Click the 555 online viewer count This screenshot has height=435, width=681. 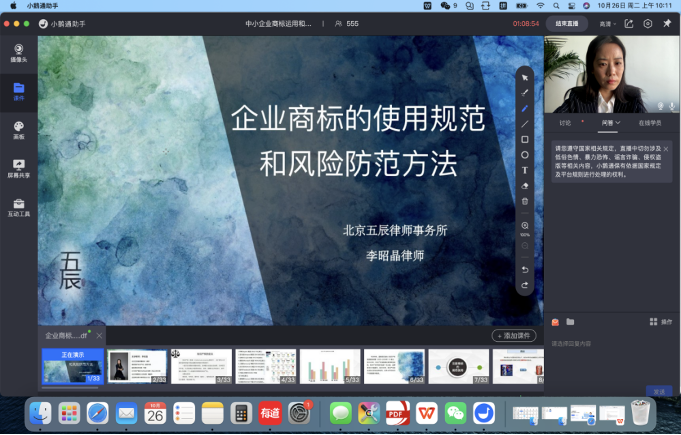pos(347,23)
